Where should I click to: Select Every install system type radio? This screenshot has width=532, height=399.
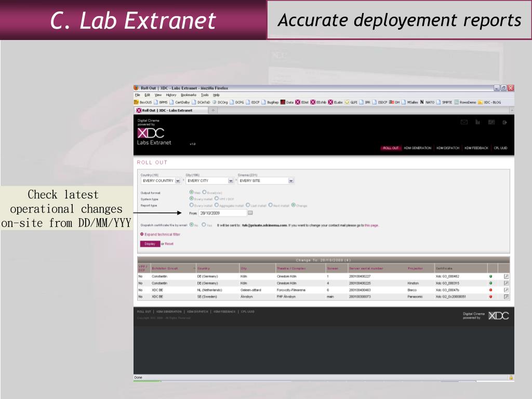[x=191, y=198]
